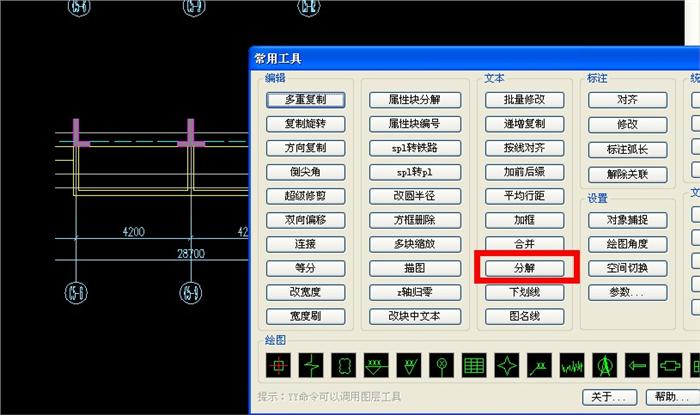Select the left-pointing arrow drawing icon
Image resolution: width=700 pixels, height=415 pixels.
pyautogui.click(x=637, y=365)
